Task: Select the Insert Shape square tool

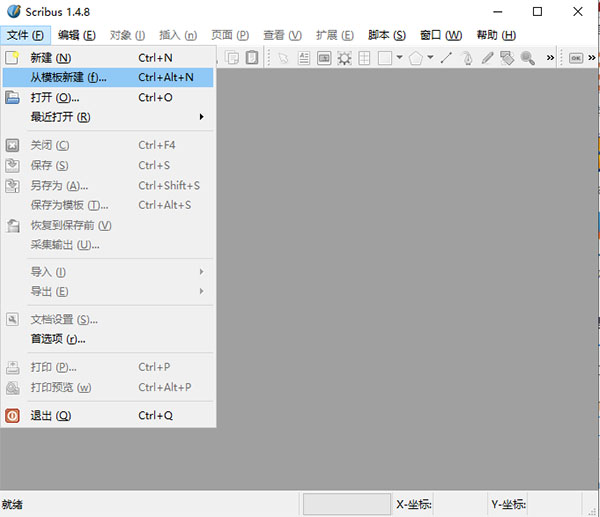Action: [385, 58]
